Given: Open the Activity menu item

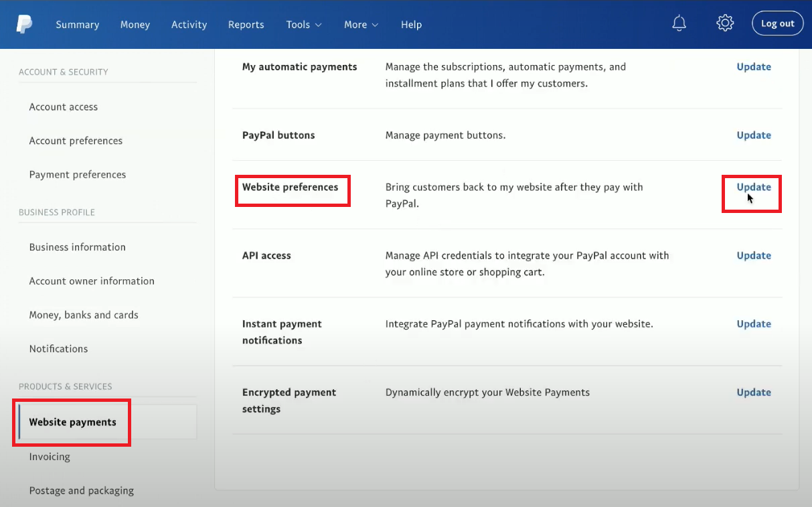Looking at the screenshot, I should click(x=189, y=25).
